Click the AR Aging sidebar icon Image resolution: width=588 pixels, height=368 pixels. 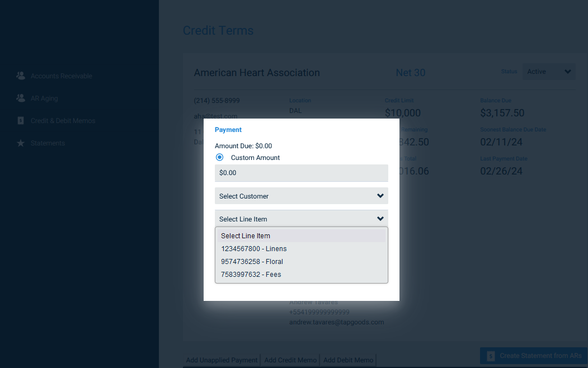21,98
